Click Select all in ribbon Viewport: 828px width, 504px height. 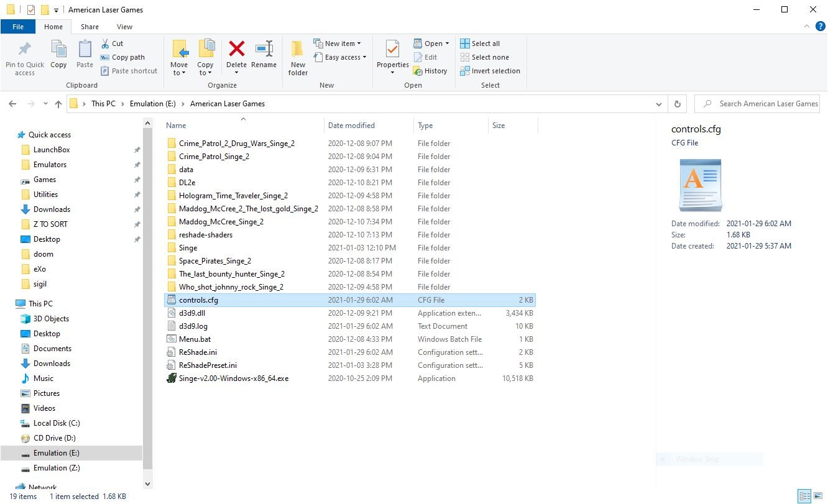(479, 44)
